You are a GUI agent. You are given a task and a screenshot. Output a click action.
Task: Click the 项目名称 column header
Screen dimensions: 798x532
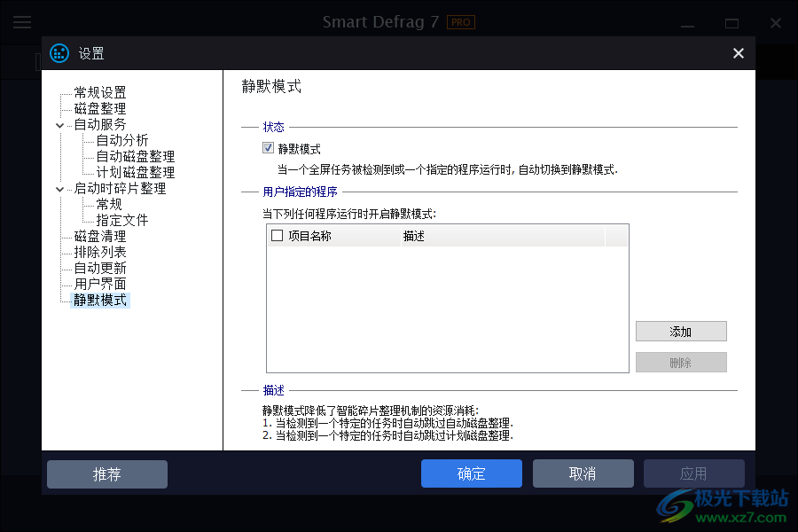pos(334,236)
